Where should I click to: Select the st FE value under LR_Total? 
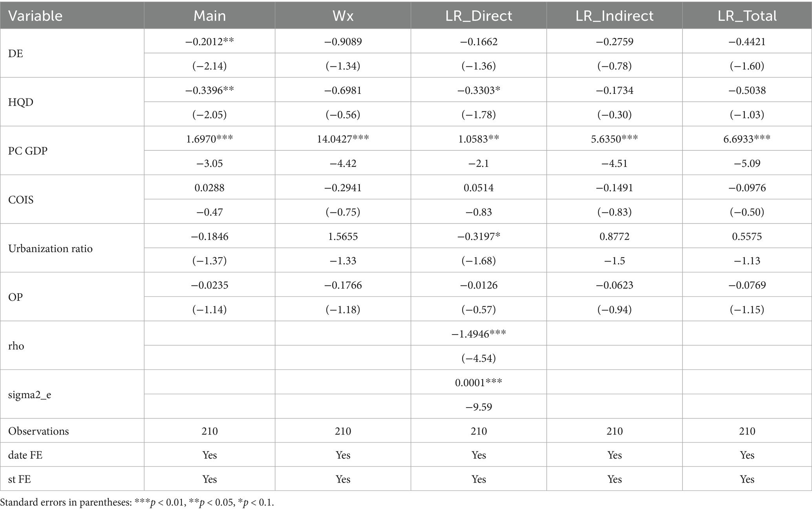point(747,479)
